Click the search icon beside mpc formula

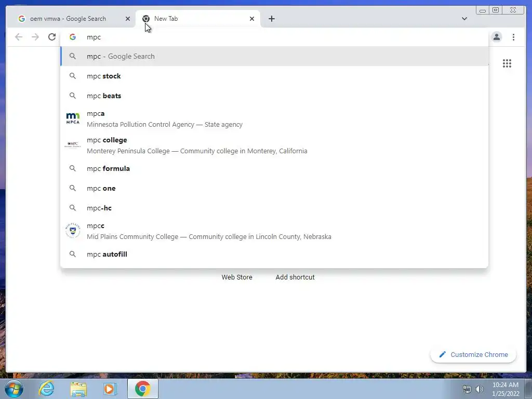[73, 168]
